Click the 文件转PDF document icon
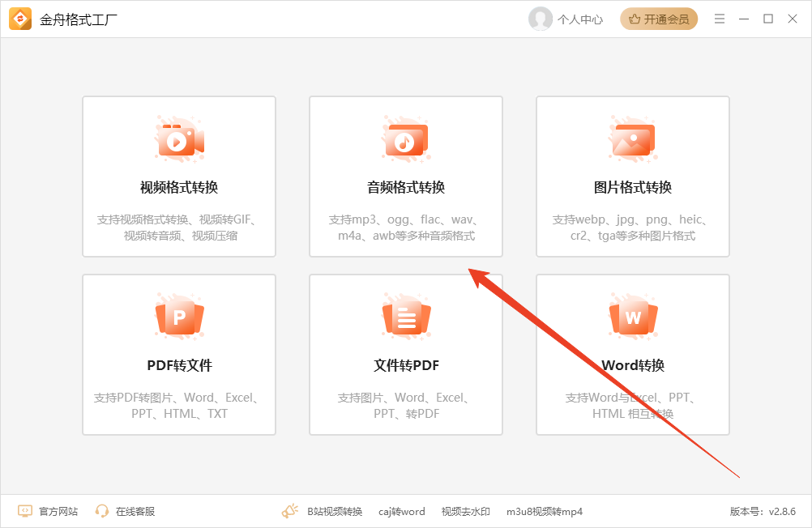This screenshot has width=812, height=528. pyautogui.click(x=406, y=317)
